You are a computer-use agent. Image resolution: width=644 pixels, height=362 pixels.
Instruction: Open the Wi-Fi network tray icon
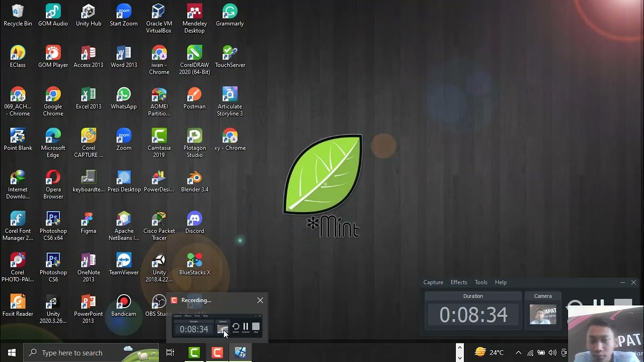pos(530,352)
